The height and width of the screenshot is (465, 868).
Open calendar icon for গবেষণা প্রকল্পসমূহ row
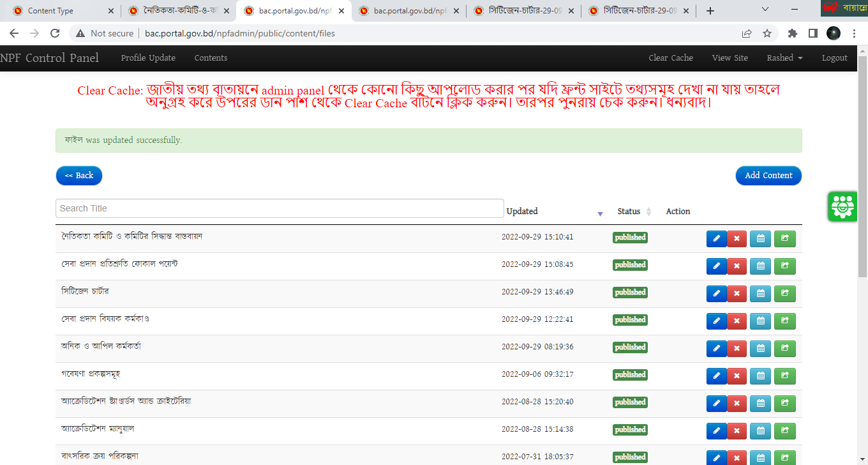pyautogui.click(x=760, y=376)
